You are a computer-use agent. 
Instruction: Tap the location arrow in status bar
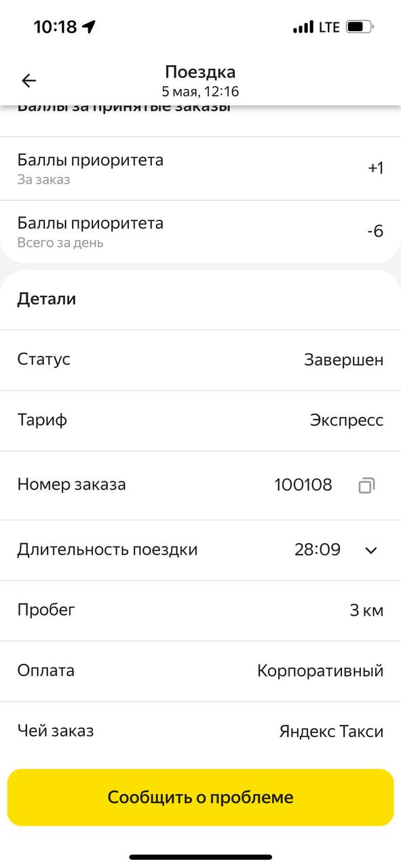click(89, 27)
